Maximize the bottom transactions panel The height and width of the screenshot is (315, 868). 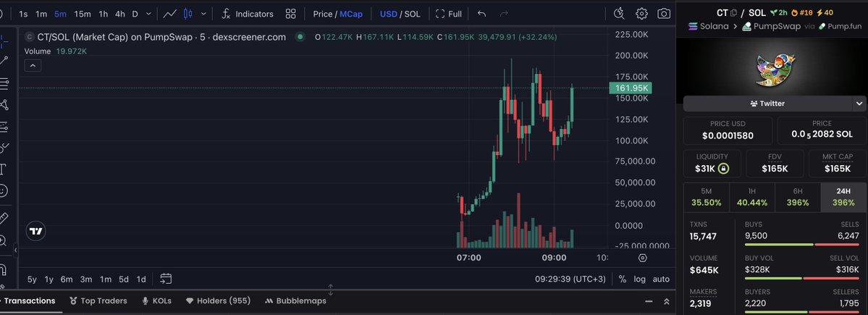(667, 301)
